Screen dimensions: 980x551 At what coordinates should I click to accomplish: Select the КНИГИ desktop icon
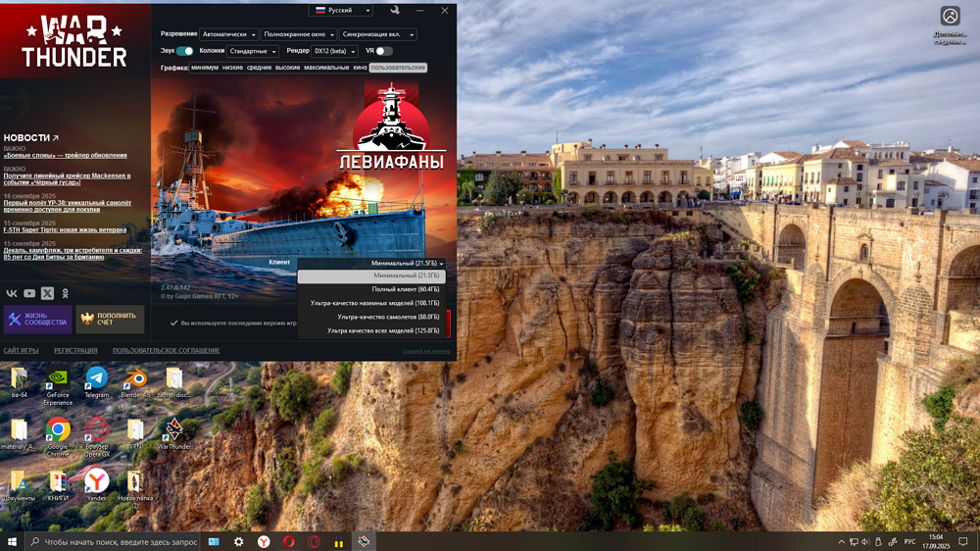[58, 485]
